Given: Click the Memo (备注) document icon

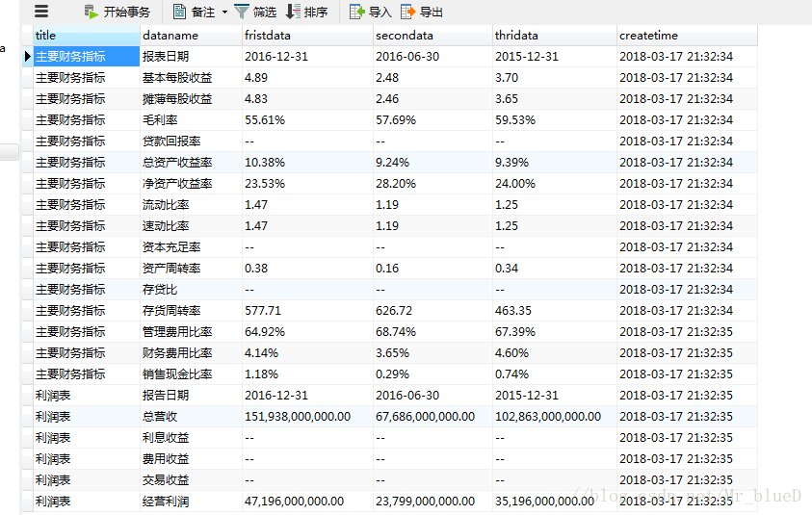Looking at the screenshot, I should tap(179, 12).
